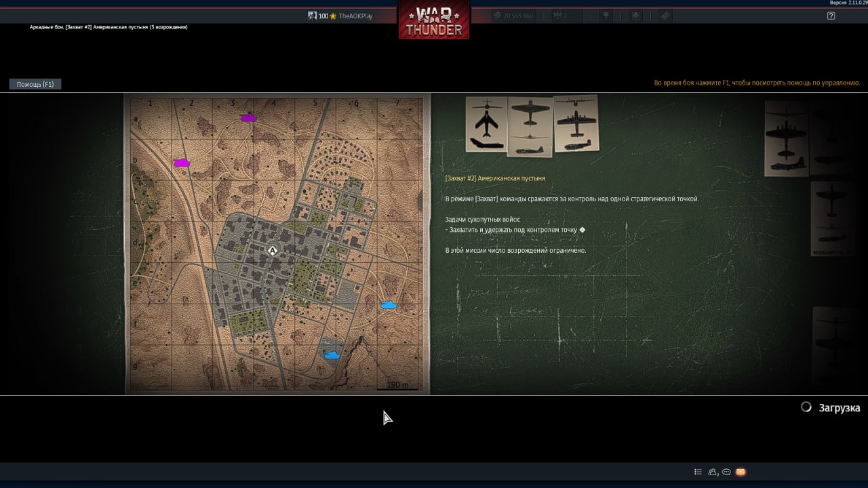Click the battle mode header text at top left
Image resolution: width=868 pixels, height=488 pixels.
(108, 27)
